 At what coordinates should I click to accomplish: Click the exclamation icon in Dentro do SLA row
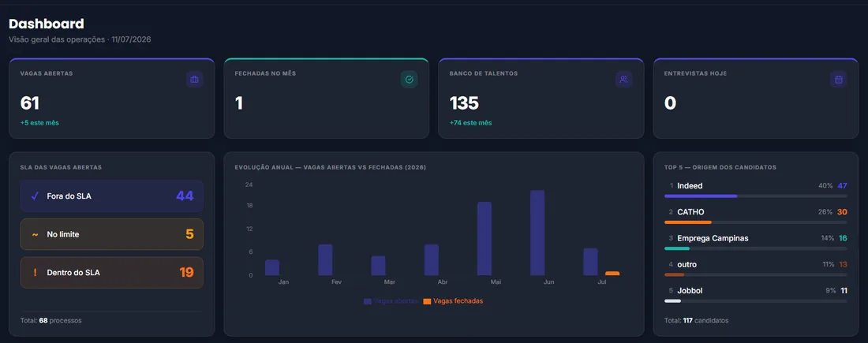click(35, 273)
